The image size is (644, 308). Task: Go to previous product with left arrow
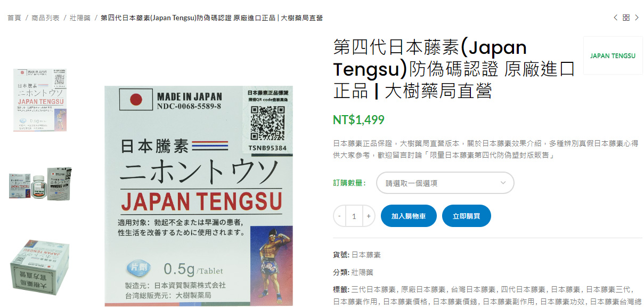point(616,18)
